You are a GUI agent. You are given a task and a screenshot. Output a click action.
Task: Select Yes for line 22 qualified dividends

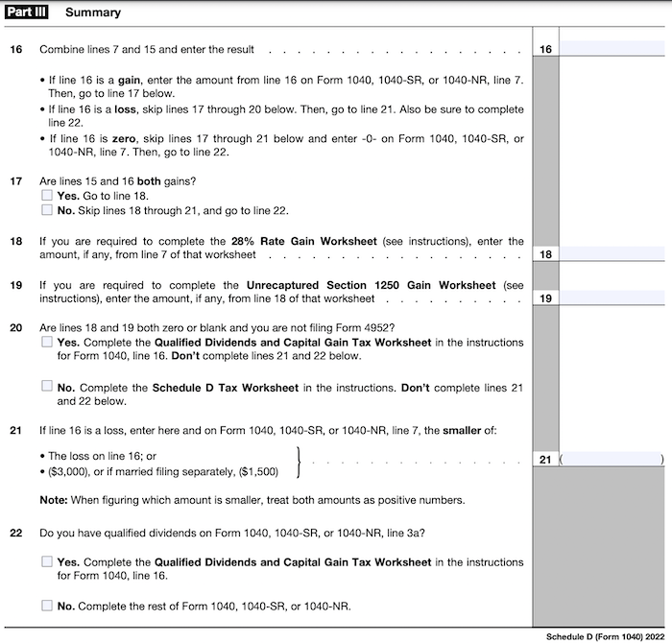(x=47, y=561)
